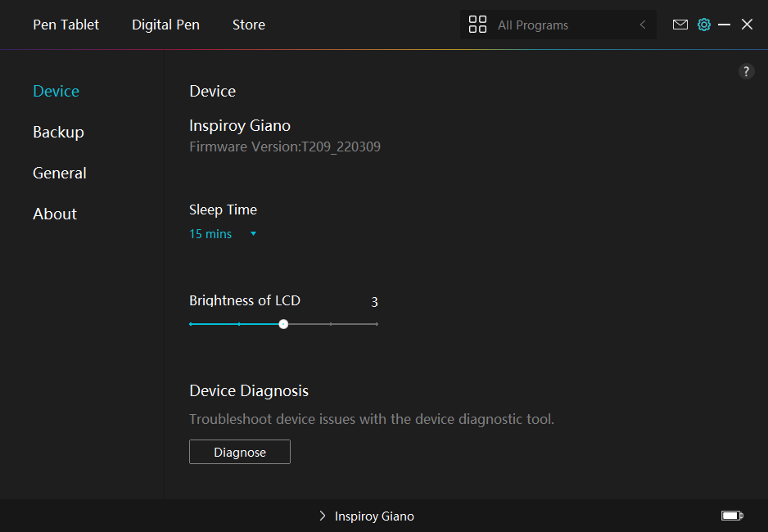Switch to the Pen Tablet tab
Image resolution: width=768 pixels, height=532 pixels.
tap(66, 25)
